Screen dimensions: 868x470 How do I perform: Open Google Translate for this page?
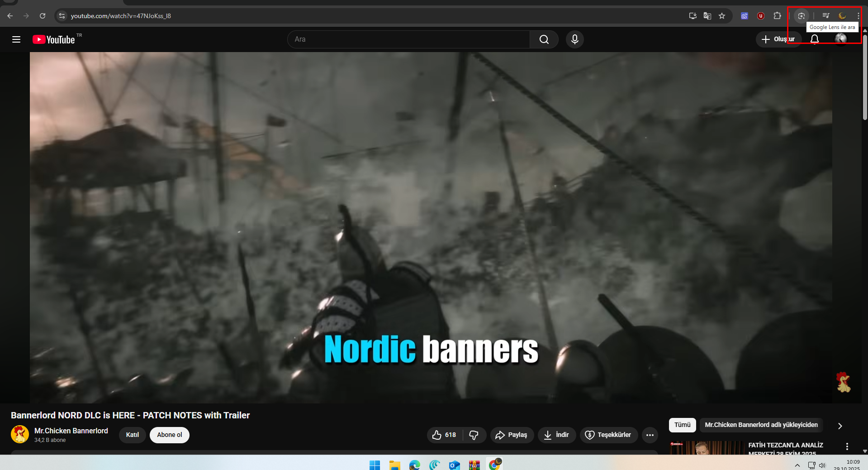[x=707, y=16]
